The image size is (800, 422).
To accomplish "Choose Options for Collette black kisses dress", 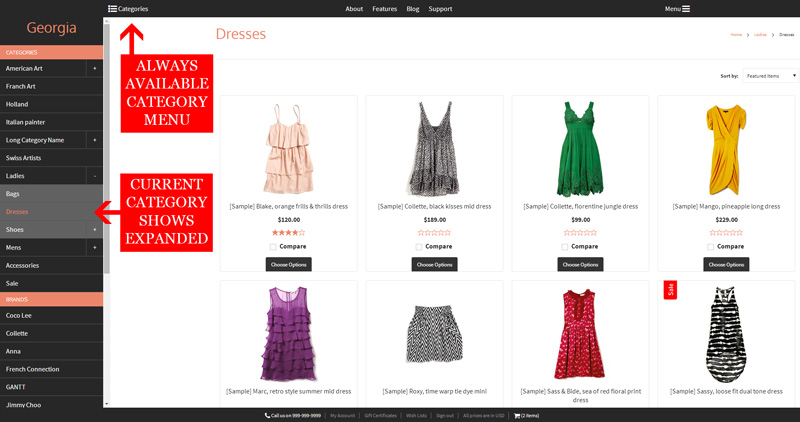I will click(x=434, y=264).
